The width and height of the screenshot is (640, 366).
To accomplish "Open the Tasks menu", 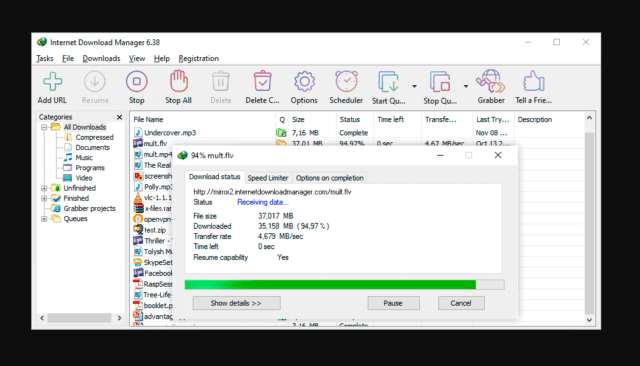I will pyautogui.click(x=44, y=58).
